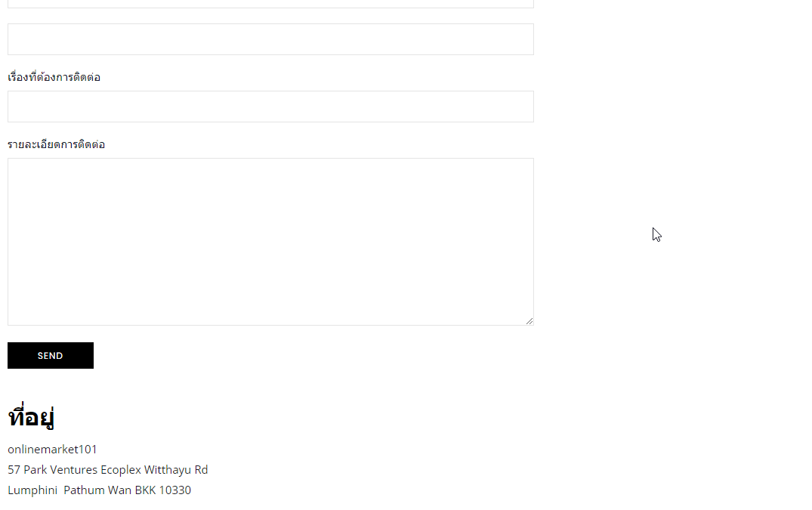812x510 pixels.
Task: Click into the รายละเอียดการติดต่อ message textarea
Action: pos(270,242)
